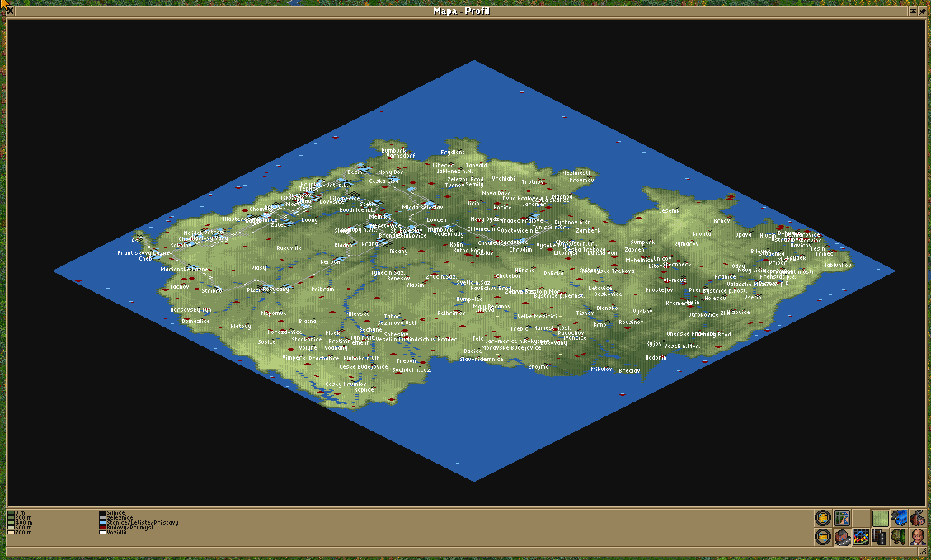The height and width of the screenshot is (560, 931).
Task: Show land owners on the map (man's face icon)
Action: point(918,537)
